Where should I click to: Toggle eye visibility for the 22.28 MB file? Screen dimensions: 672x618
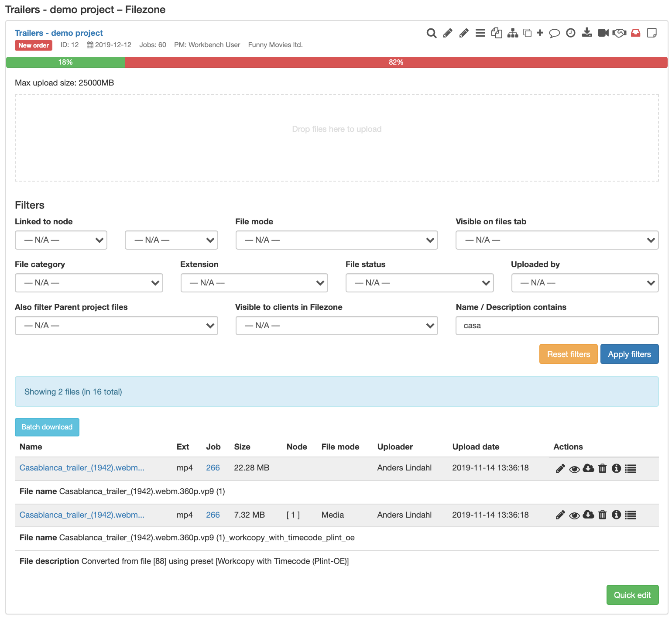574,469
